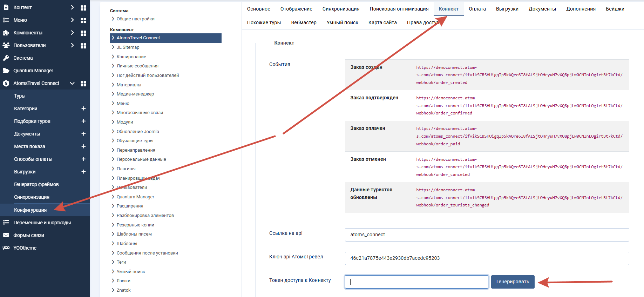Add new item with plus next to Категории
The width and height of the screenshot is (644, 297).
(x=83, y=108)
